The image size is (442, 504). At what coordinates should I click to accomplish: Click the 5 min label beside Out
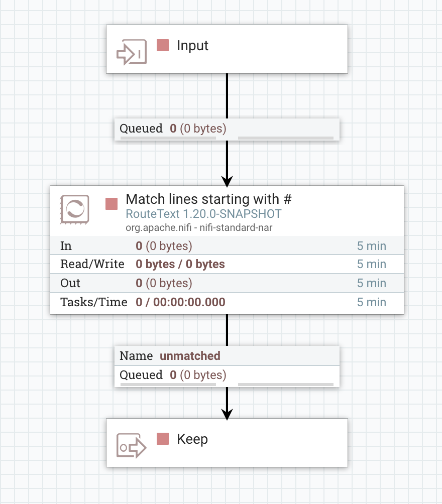372,283
